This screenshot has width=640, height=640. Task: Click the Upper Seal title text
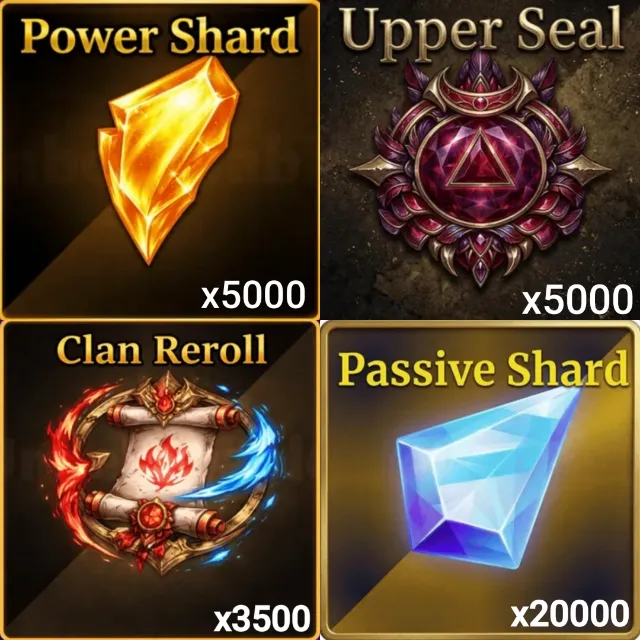[x=483, y=33]
